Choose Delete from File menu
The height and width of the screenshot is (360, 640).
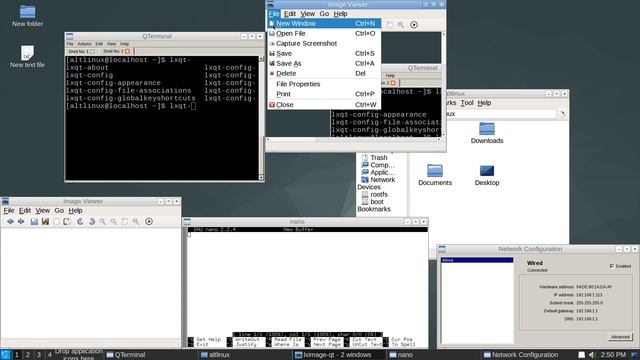click(324, 73)
